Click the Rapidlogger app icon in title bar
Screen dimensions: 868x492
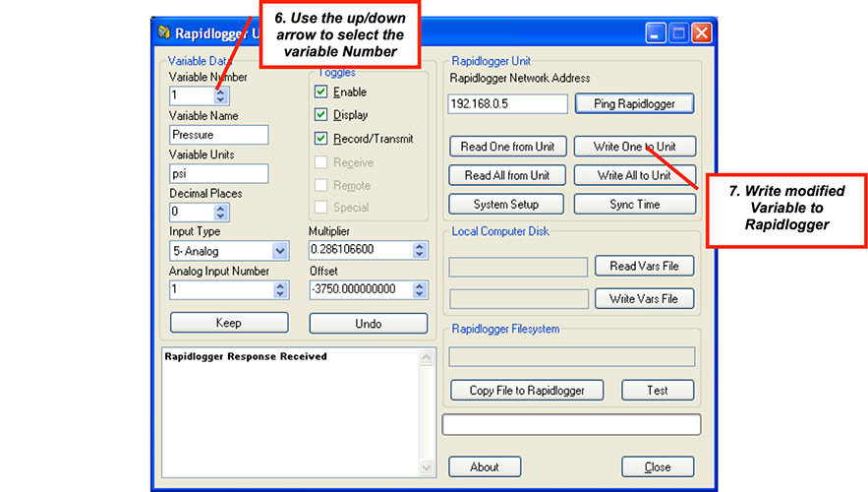click(164, 32)
